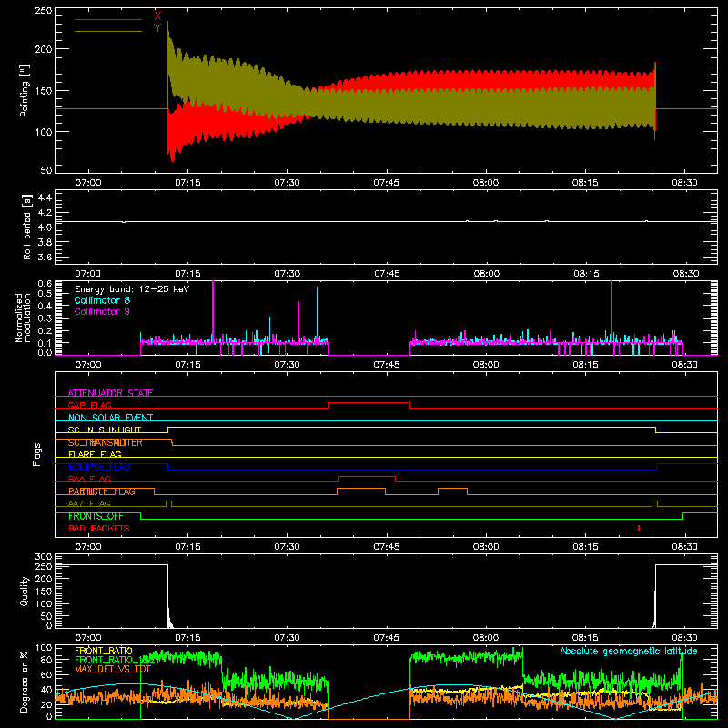Select the 'Pointing' axis label

25,90
